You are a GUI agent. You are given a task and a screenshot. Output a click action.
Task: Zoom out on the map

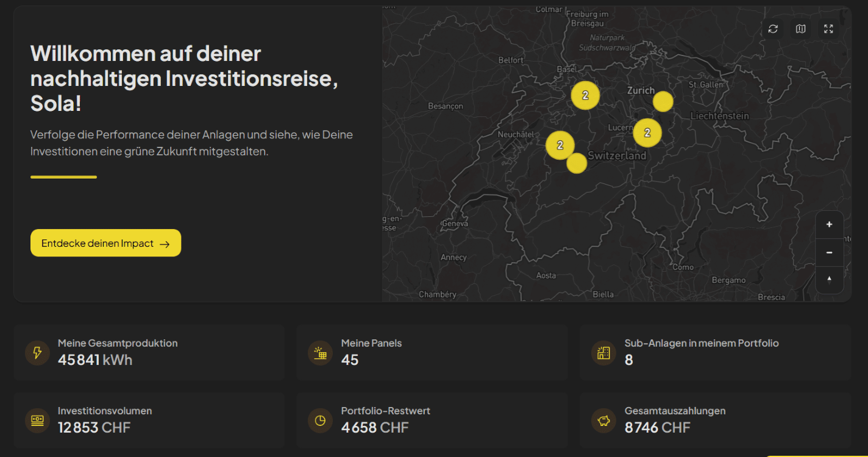(830, 252)
